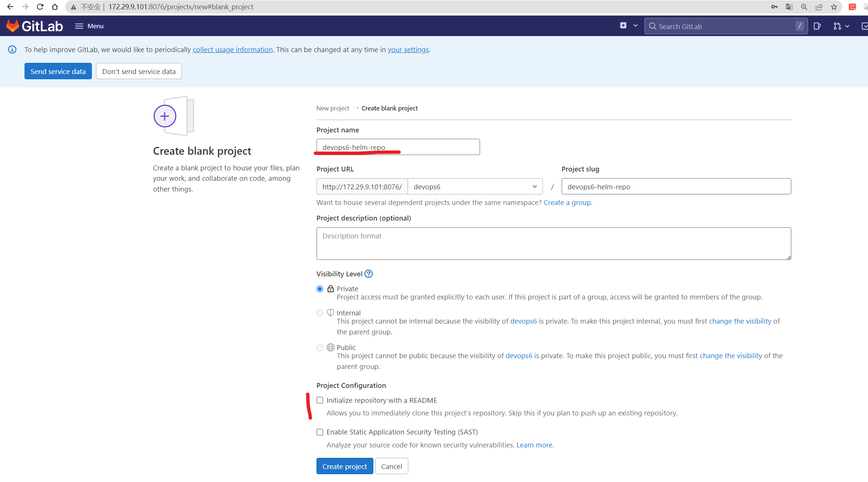Click the browser back arrow
Screen dimensions: 868x482
[10, 7]
